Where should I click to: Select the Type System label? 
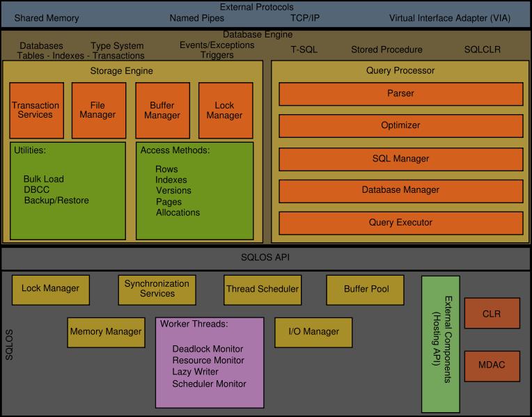[117, 46]
